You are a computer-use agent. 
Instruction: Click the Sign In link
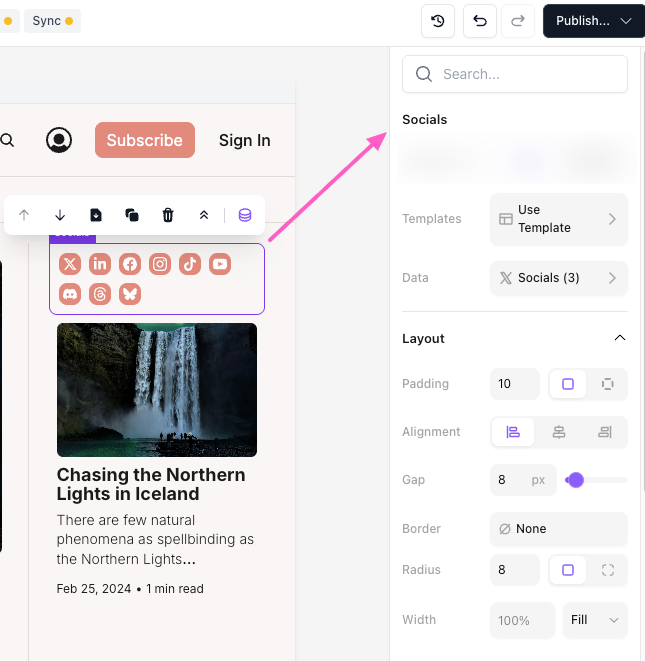(x=245, y=140)
